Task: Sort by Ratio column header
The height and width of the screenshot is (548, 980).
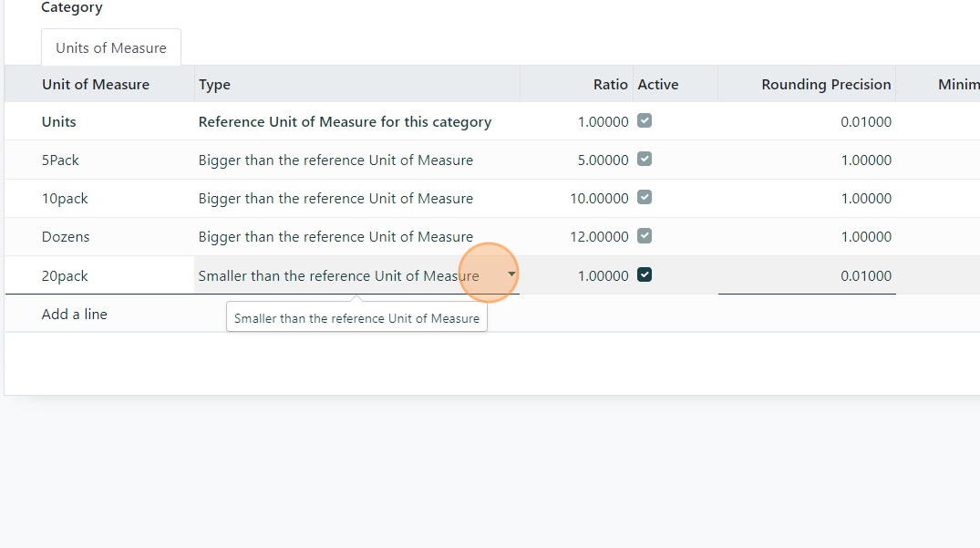Action: [610, 85]
